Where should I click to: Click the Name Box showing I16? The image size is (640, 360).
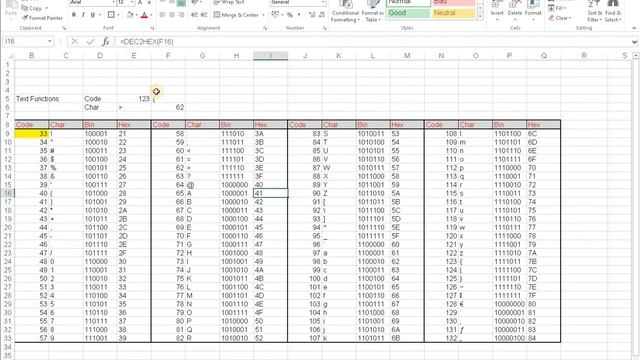tap(24, 42)
